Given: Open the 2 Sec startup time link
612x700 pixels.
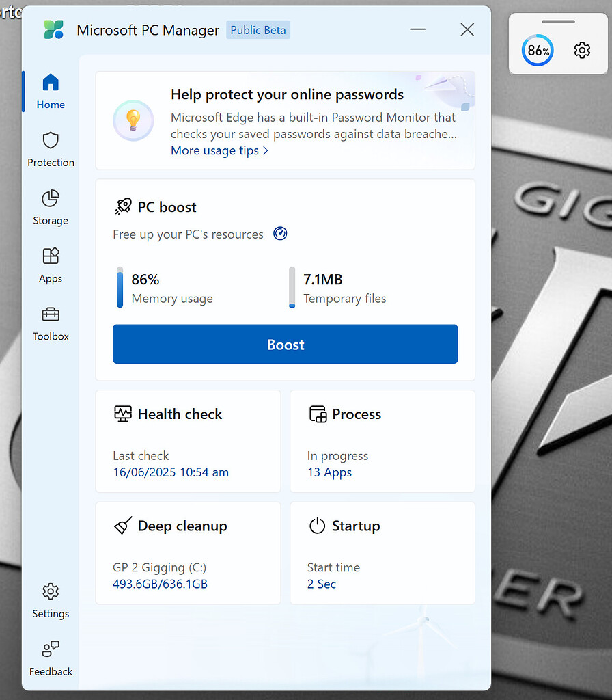Looking at the screenshot, I should [x=321, y=584].
